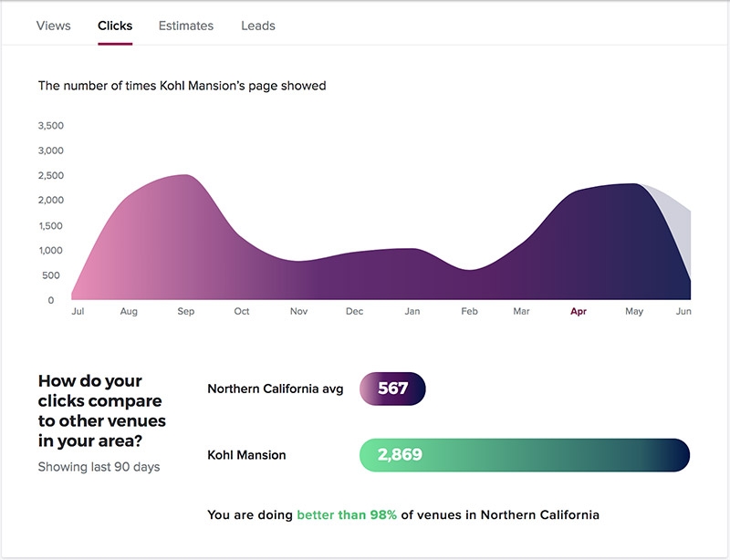Click the Kohl Mansion bar label
This screenshot has height=560, width=730.
pos(246,454)
